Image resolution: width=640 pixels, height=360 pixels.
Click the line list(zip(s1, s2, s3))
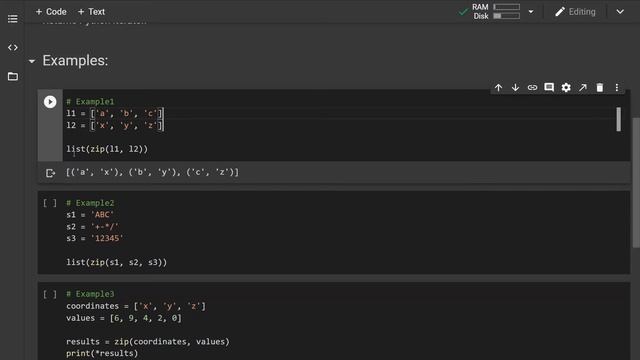coord(116,262)
